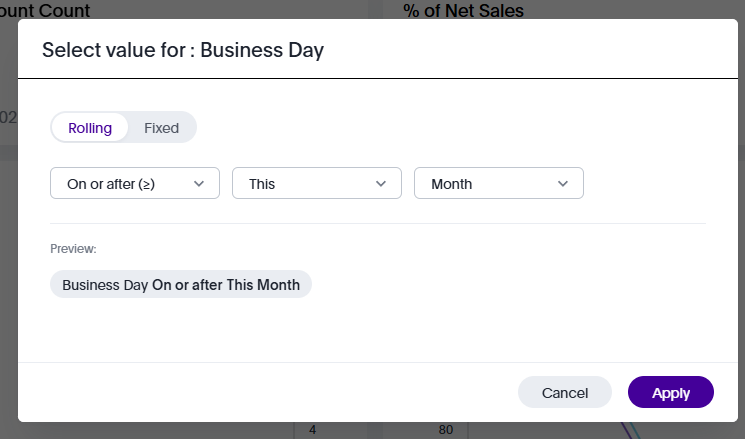745x439 pixels.
Task: Click the chevron beside "Month"
Action: pyautogui.click(x=563, y=184)
